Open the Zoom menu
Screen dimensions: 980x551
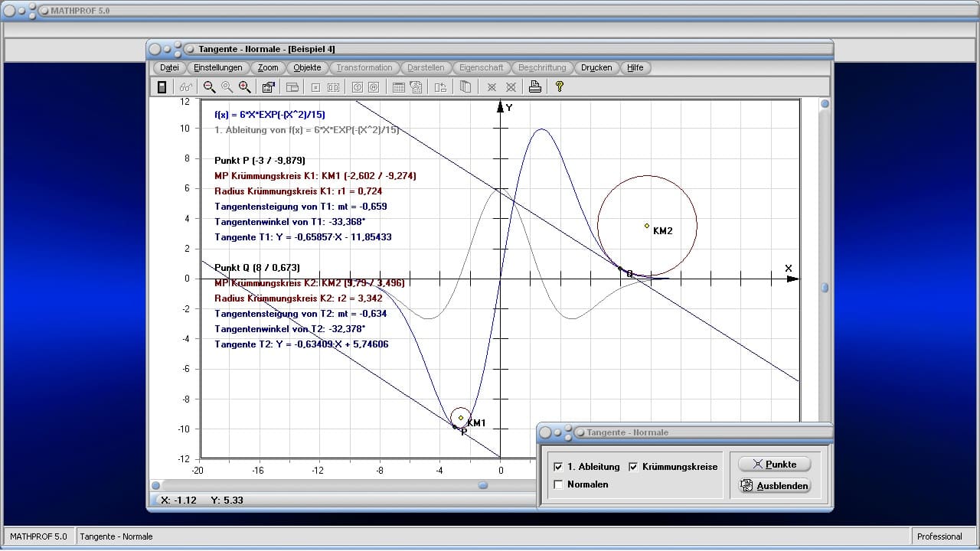[268, 67]
